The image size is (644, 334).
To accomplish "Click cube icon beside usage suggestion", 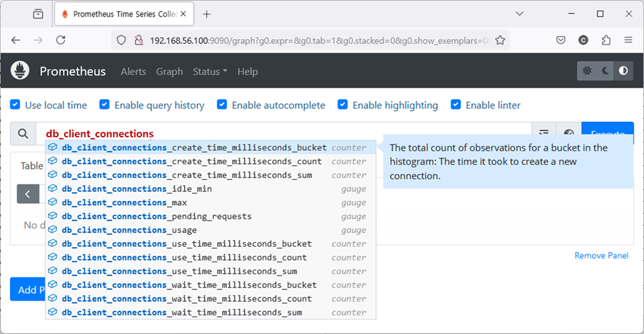I will coord(52,230).
